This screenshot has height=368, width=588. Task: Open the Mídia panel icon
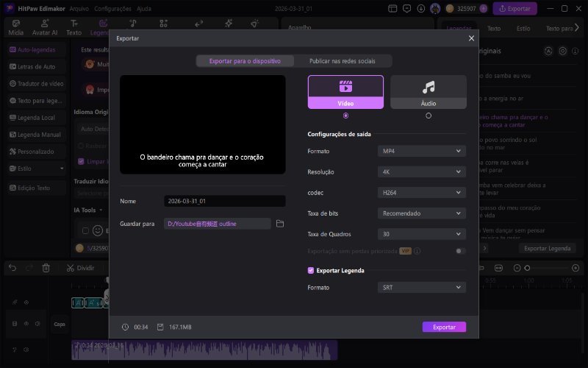point(15,27)
